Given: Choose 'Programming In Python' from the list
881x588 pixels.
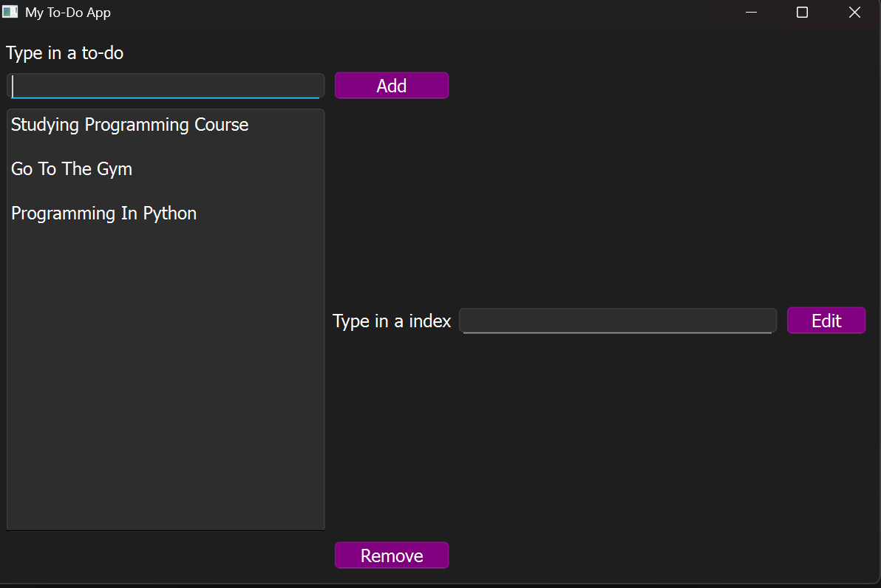Looking at the screenshot, I should [x=103, y=213].
